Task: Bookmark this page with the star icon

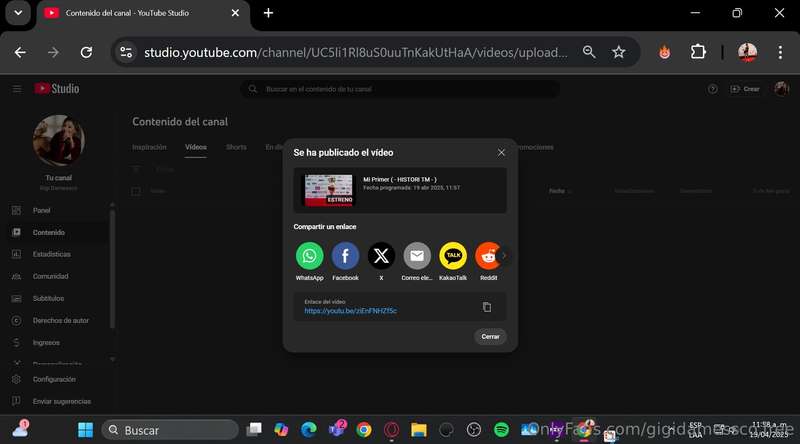Action: 618,52
